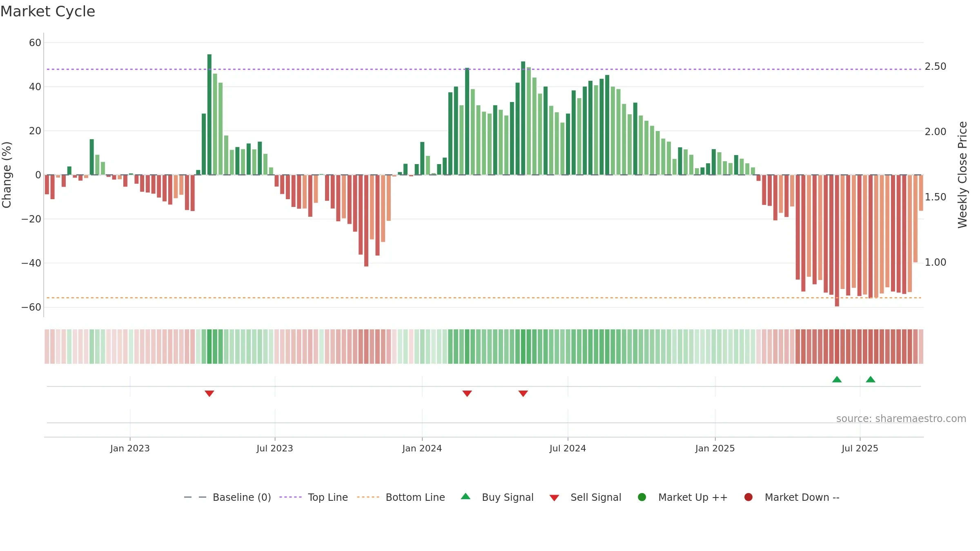Click the 60 tick on the left axis

click(x=35, y=43)
